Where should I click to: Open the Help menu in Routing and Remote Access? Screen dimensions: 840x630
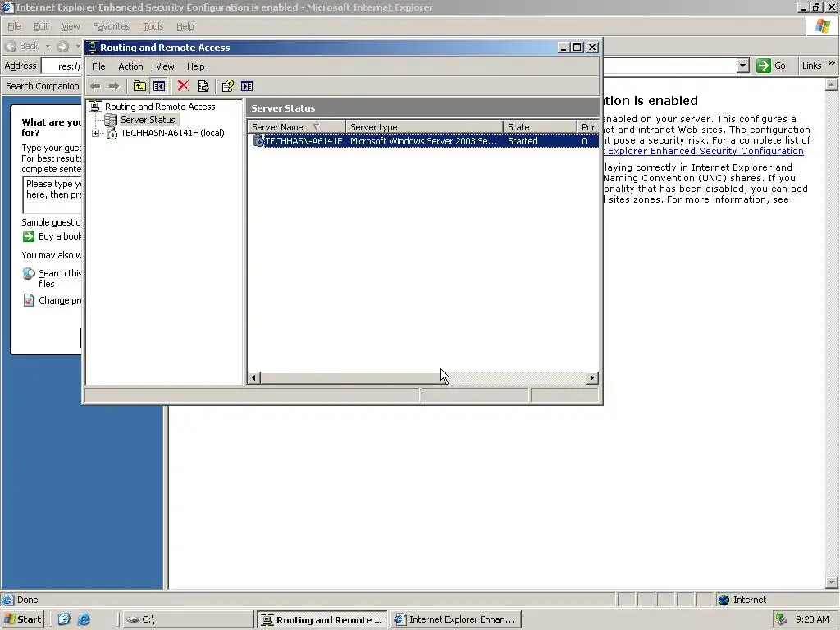[195, 66]
